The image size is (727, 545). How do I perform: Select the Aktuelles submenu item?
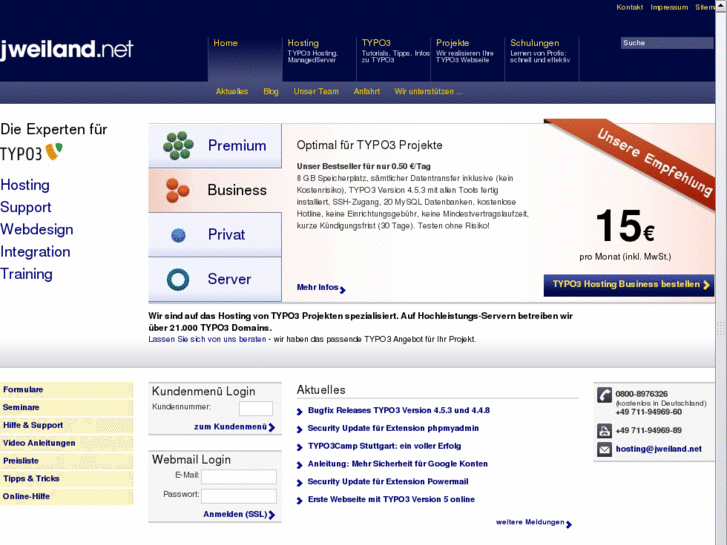tap(232, 91)
